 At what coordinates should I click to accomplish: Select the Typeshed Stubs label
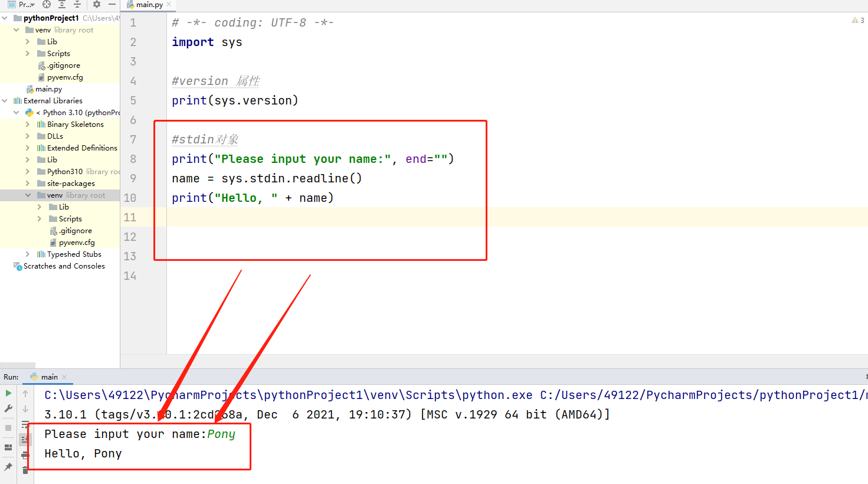[74, 254]
